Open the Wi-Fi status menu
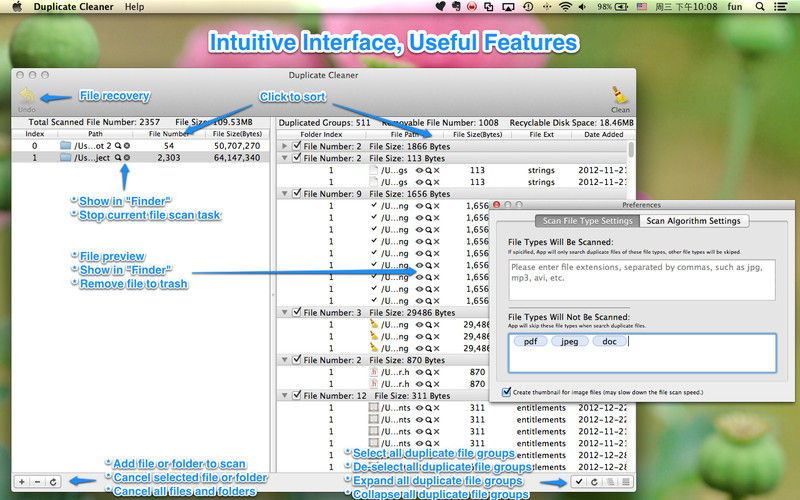Screen dimensions: 800x500 [x=565, y=7]
